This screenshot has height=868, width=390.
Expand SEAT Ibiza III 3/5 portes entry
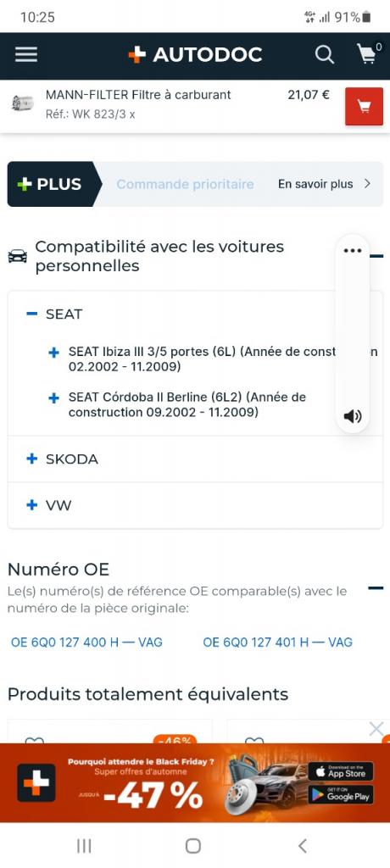[53, 352]
